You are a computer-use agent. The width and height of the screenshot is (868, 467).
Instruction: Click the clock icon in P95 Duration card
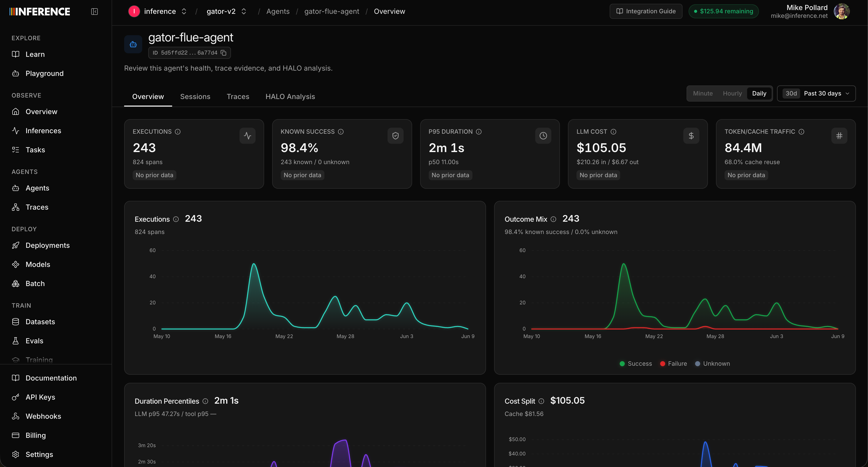coord(543,136)
